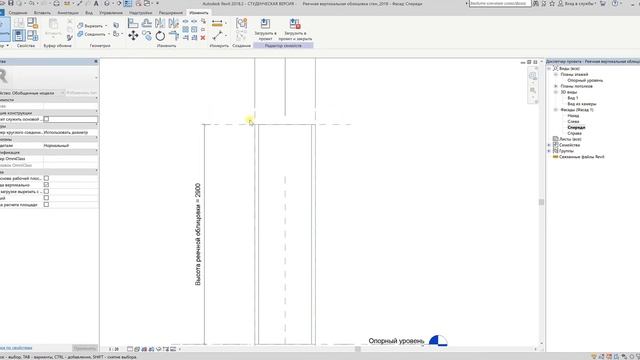Click the vertical scrollbar of the drawing view

tap(541, 202)
